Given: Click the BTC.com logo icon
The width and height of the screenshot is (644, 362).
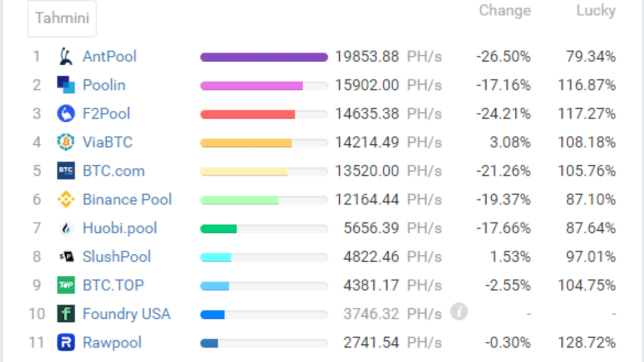Looking at the screenshot, I should point(65,171).
